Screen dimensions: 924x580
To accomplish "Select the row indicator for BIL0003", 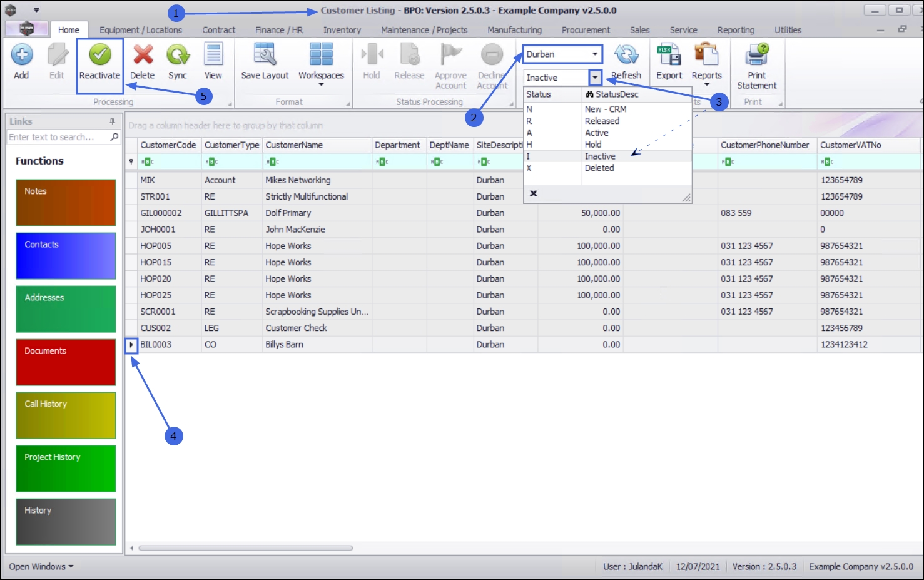I will tap(131, 345).
